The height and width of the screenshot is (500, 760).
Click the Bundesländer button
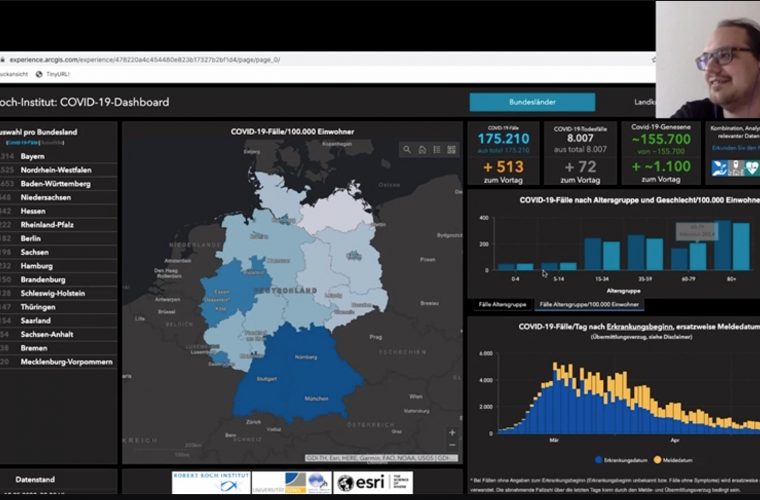coord(532,102)
